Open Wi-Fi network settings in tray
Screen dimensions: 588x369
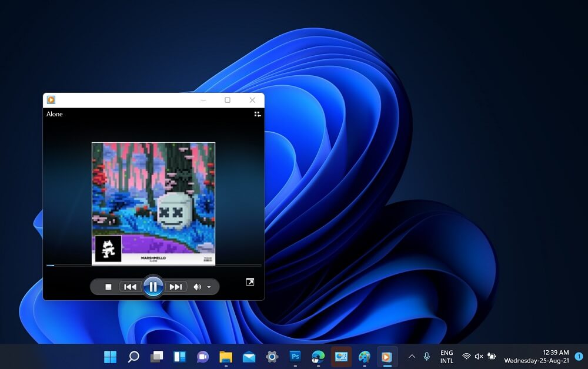click(x=466, y=356)
